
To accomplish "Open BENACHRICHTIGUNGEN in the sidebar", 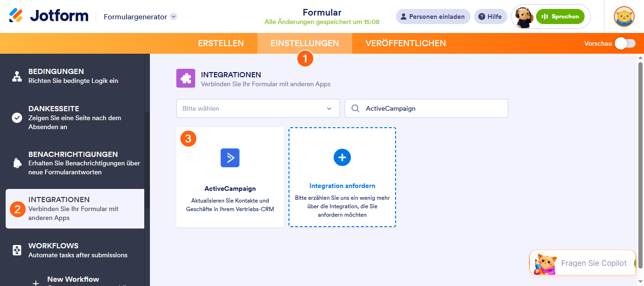I will pyautogui.click(x=75, y=163).
